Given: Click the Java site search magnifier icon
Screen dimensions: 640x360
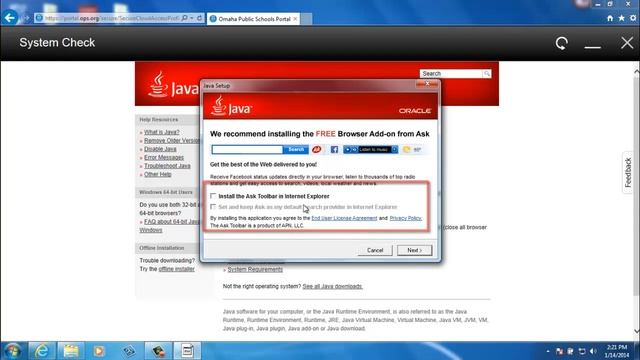Looking at the screenshot, I should tap(487, 73).
